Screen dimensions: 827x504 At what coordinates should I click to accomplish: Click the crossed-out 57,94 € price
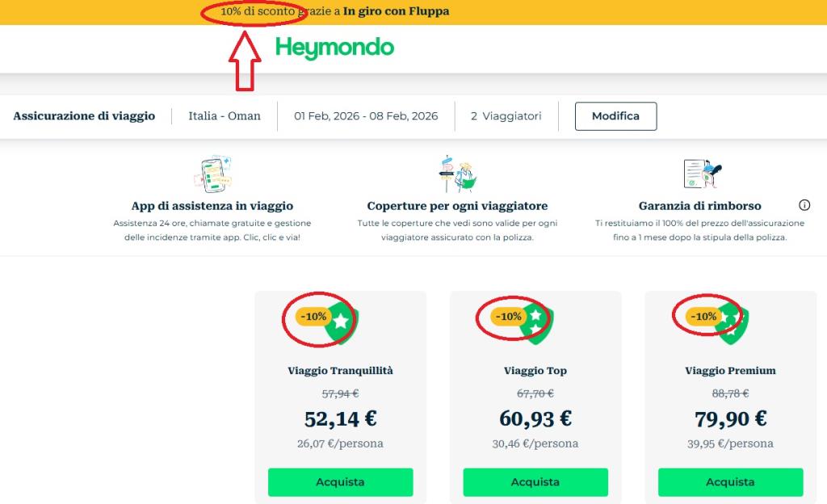[339, 395]
